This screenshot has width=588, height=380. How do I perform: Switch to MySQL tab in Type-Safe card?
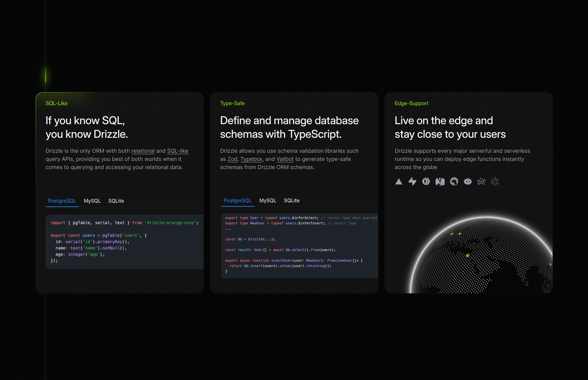coord(267,201)
